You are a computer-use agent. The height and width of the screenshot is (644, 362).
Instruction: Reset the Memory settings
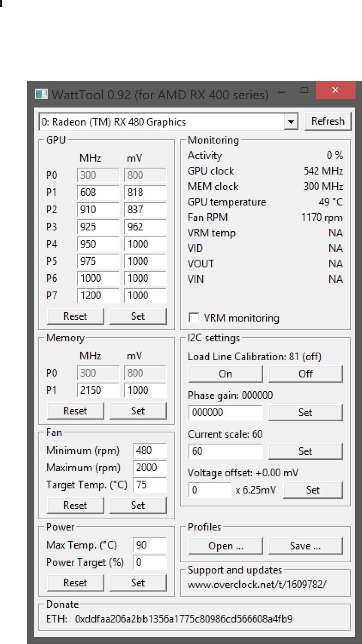tap(75, 411)
